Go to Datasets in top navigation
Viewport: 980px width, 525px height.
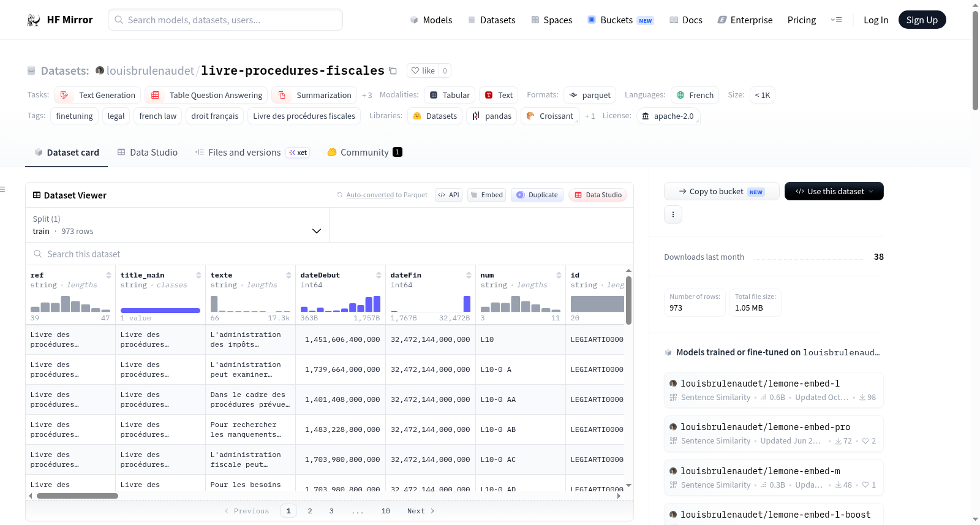coord(492,20)
